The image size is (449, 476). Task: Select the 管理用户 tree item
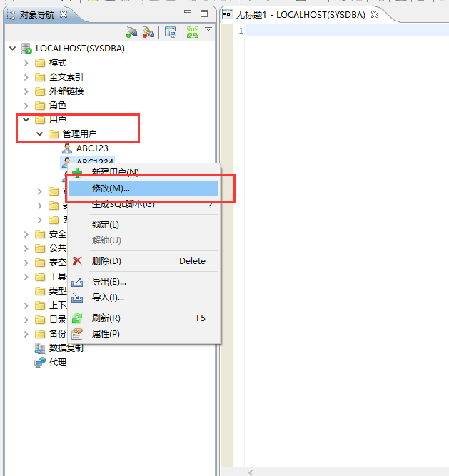[x=79, y=134]
